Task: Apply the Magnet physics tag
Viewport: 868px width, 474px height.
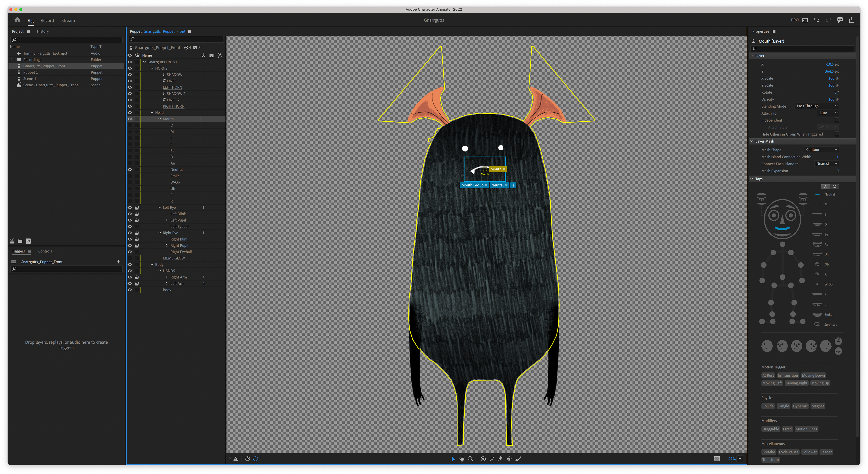Action: coord(817,406)
